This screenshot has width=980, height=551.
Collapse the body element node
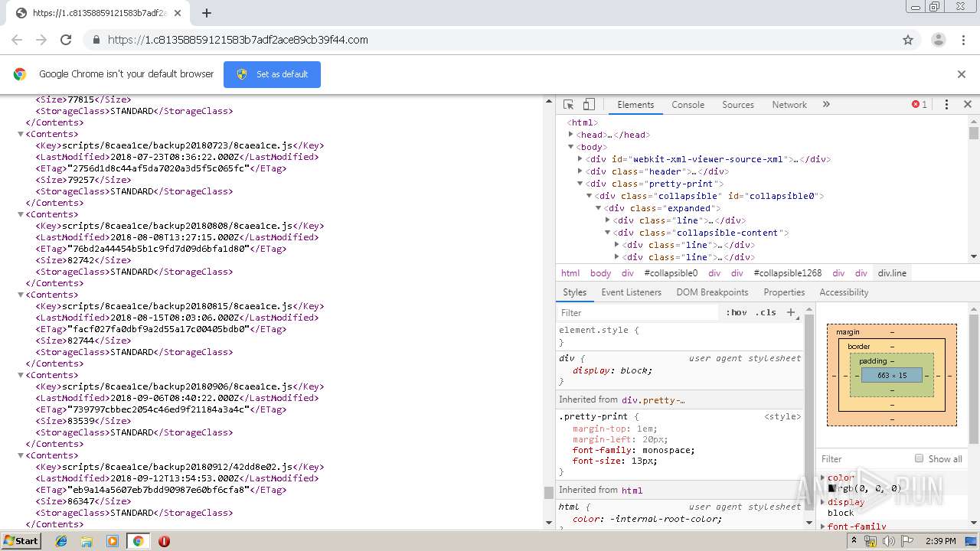[x=570, y=147]
